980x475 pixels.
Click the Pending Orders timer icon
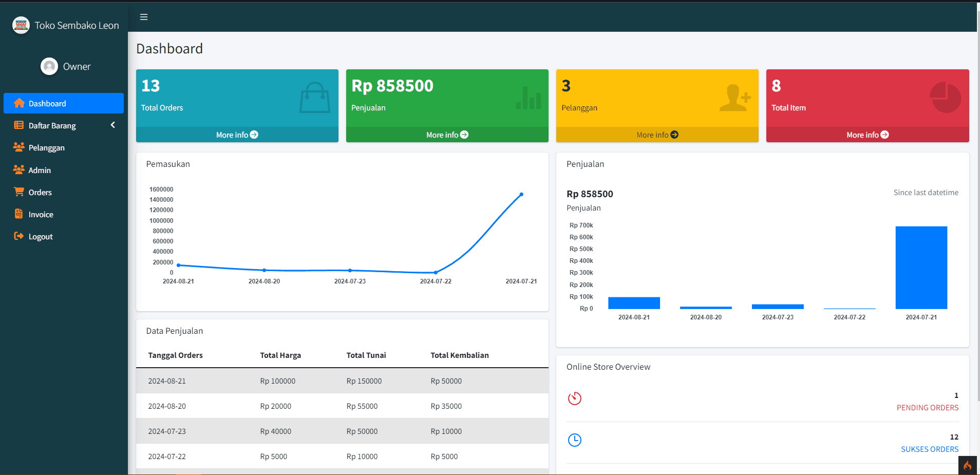point(575,398)
